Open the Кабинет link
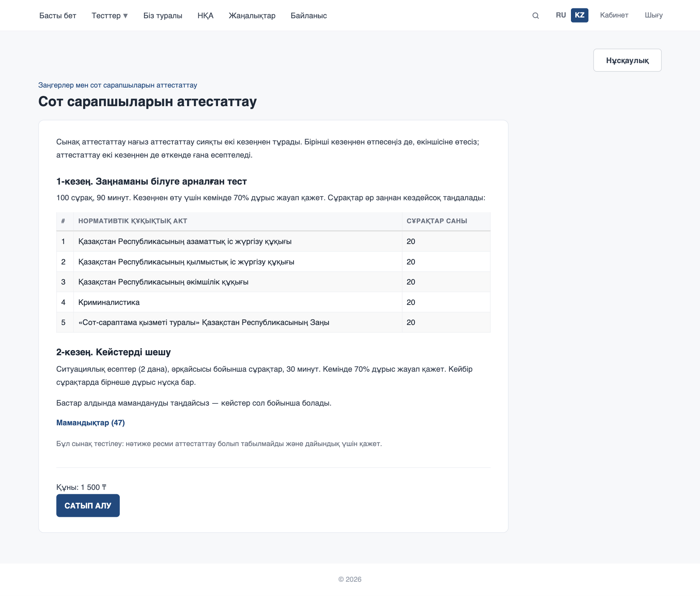The image size is (700, 596). pyautogui.click(x=614, y=15)
